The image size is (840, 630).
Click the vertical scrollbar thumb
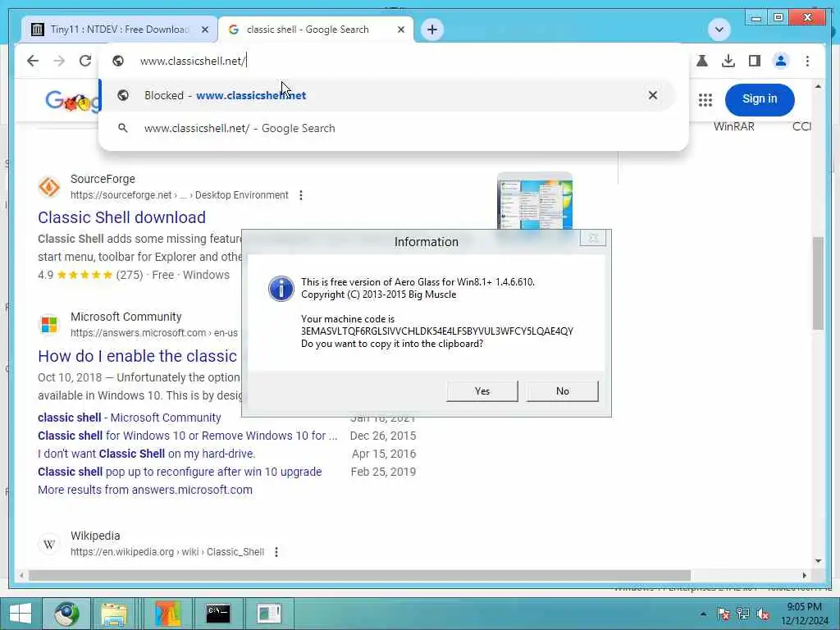[x=818, y=283]
